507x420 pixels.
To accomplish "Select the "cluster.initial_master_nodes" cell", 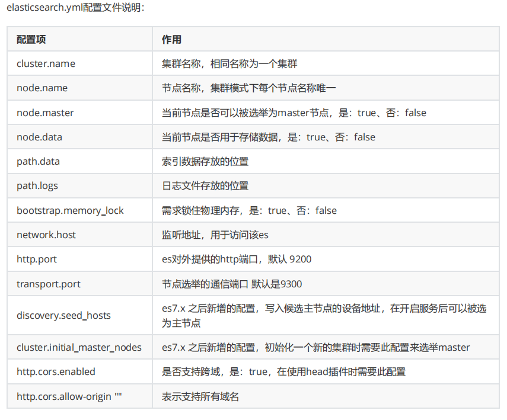I will (x=79, y=347).
